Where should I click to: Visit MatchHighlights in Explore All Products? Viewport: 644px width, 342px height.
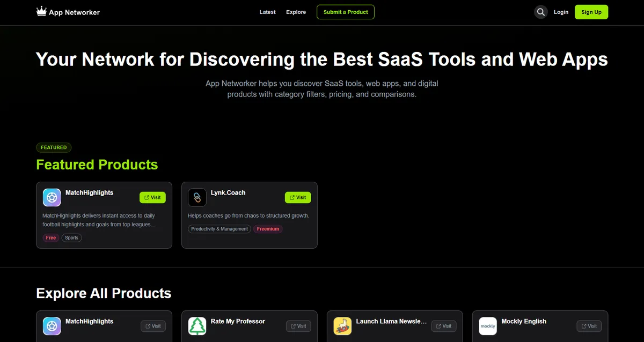click(153, 326)
